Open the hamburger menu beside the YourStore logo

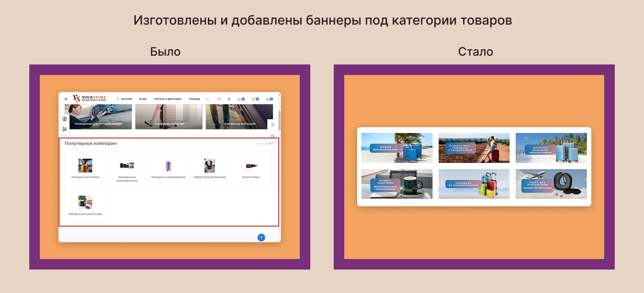(x=66, y=99)
